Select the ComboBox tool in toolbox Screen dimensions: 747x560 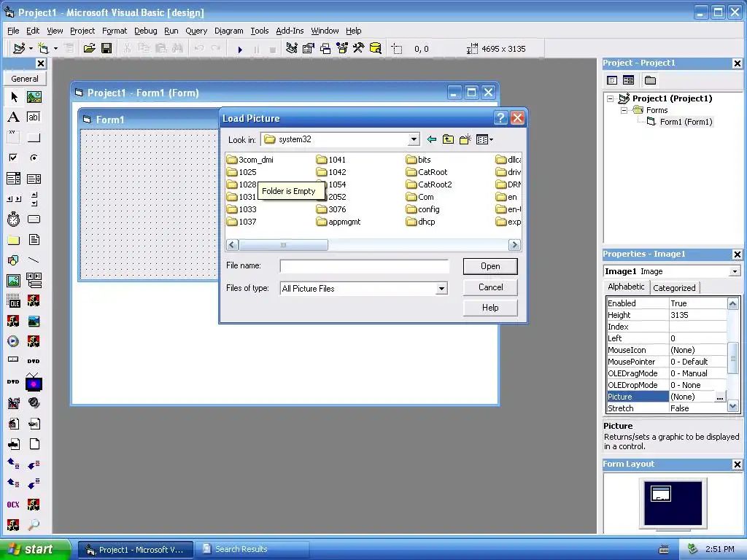click(x=13, y=179)
